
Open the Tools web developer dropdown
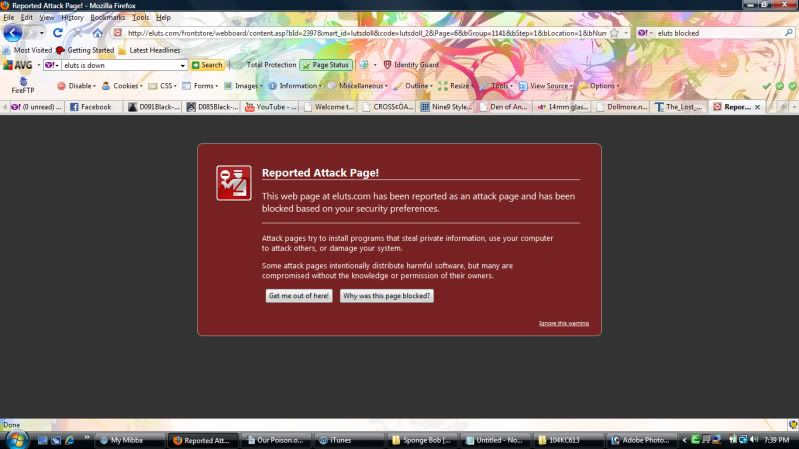coord(496,86)
